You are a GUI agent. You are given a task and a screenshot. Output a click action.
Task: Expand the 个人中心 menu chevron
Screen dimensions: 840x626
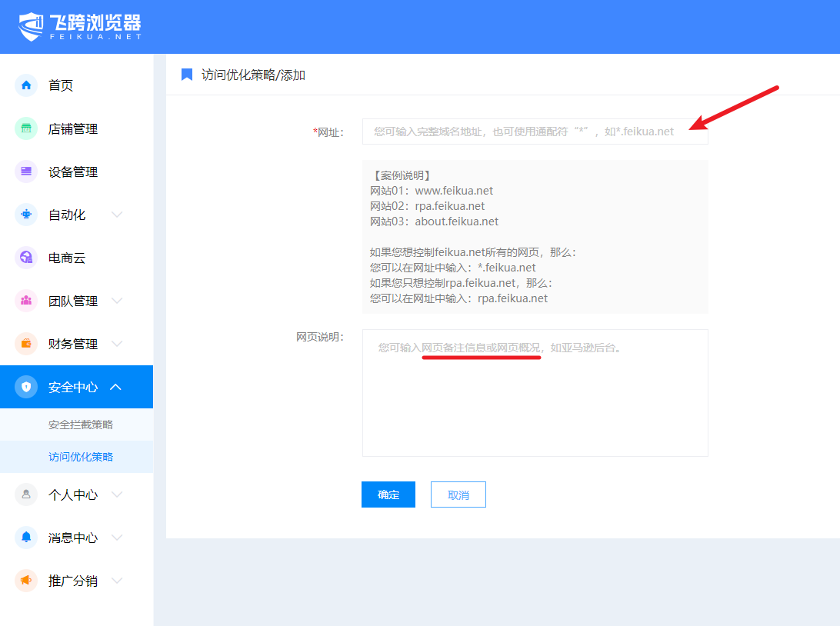117,494
